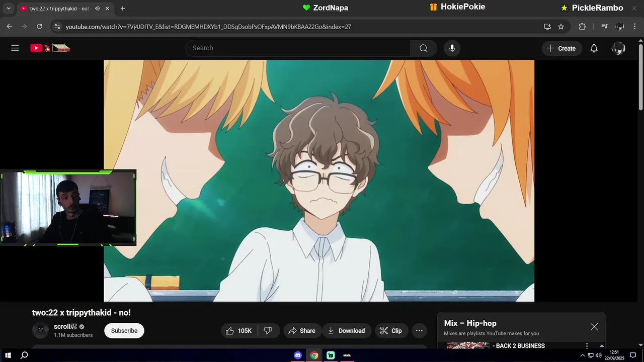Viewport: 644px width, 362px height.
Task: Mute tab via speaker icon on tab
Action: pos(97,9)
